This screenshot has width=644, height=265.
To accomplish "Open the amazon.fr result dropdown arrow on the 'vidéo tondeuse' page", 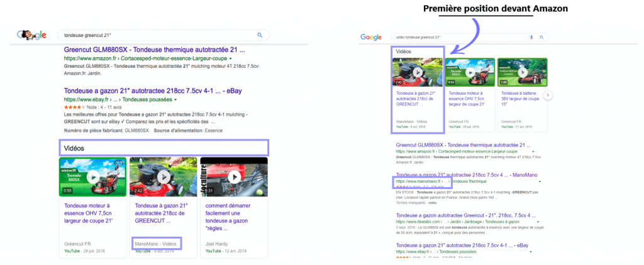I will point(533,152).
